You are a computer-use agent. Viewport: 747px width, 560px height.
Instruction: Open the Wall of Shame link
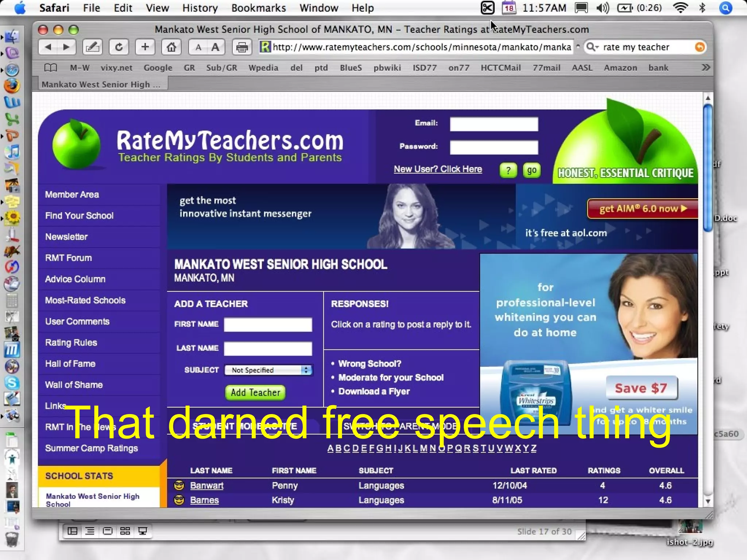(x=74, y=385)
